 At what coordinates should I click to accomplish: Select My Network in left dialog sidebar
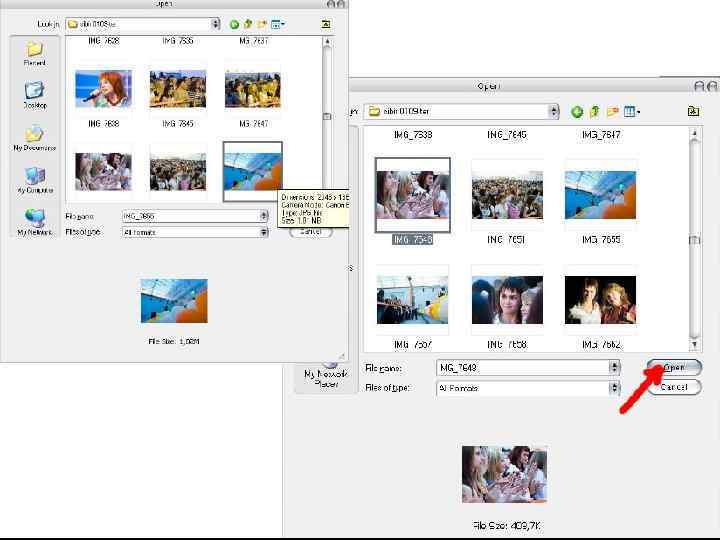(x=34, y=222)
